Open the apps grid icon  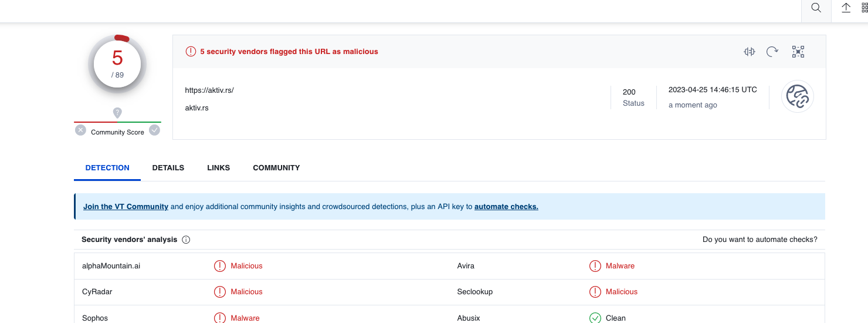tap(865, 8)
